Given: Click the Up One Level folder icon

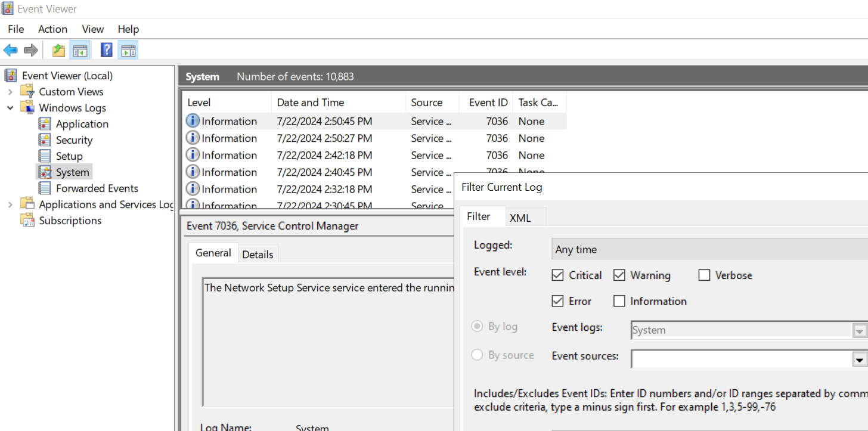Looking at the screenshot, I should [58, 50].
